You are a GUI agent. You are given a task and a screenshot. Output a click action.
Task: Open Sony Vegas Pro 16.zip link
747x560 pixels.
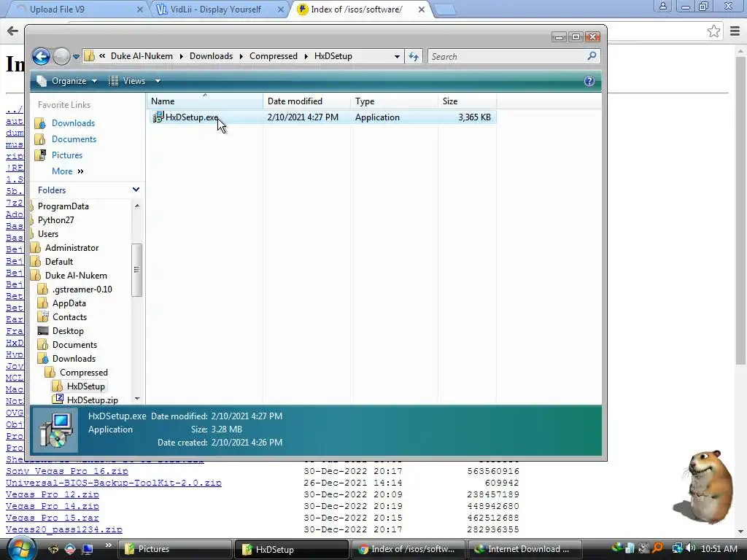tap(67, 471)
